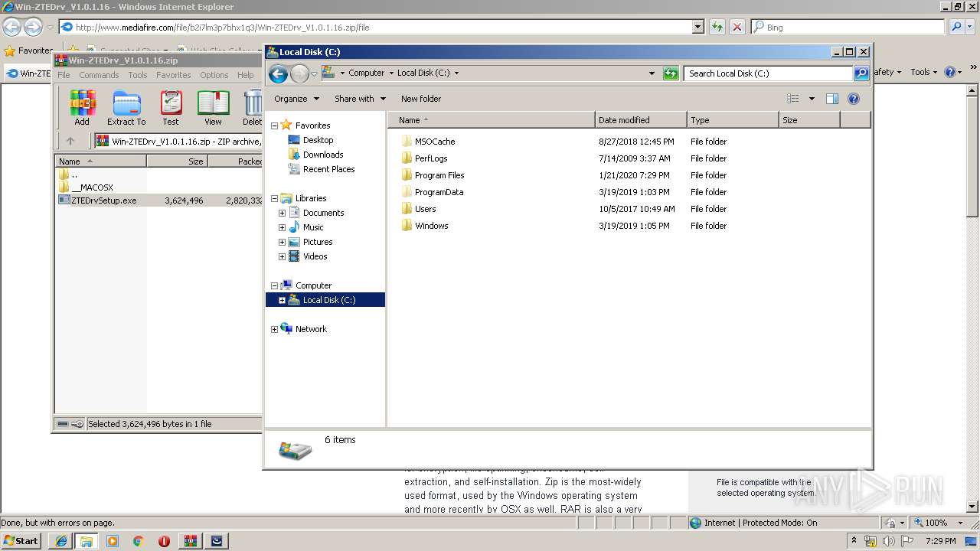Click the Explorer forward navigation arrow
The image size is (980, 551).
[x=299, y=73]
